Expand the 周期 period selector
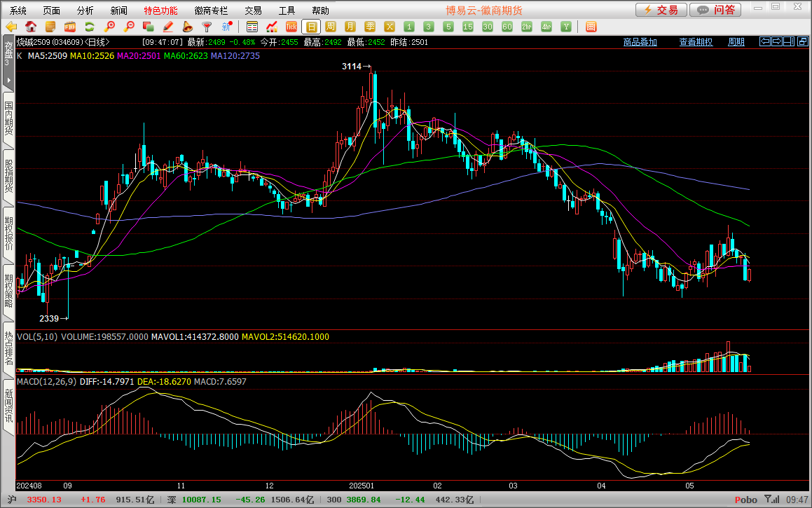The height and width of the screenshot is (508, 812). [736, 42]
